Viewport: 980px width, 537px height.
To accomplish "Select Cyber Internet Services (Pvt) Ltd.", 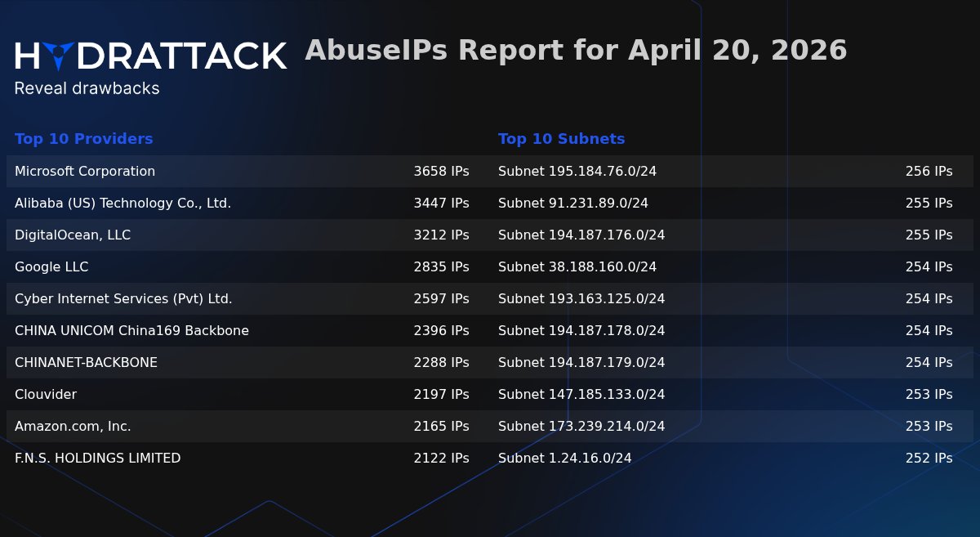I will (x=123, y=299).
